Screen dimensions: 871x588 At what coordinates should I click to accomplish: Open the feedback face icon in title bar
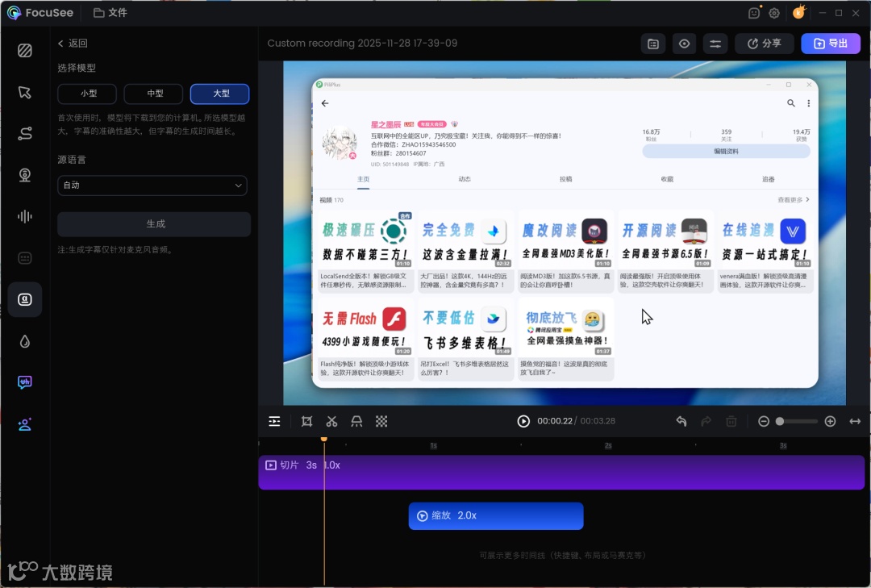click(754, 13)
